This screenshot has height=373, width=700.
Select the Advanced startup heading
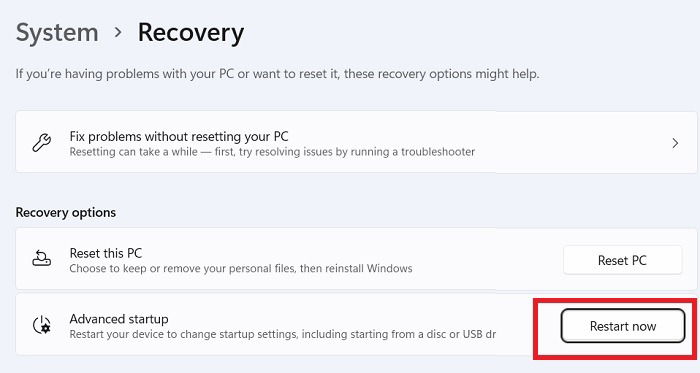[119, 319]
